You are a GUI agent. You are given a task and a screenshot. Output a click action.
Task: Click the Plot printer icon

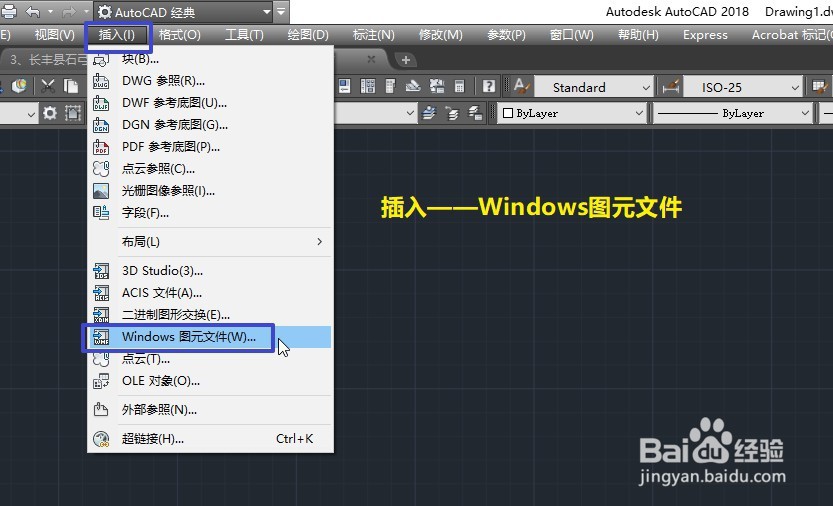[x=10, y=11]
